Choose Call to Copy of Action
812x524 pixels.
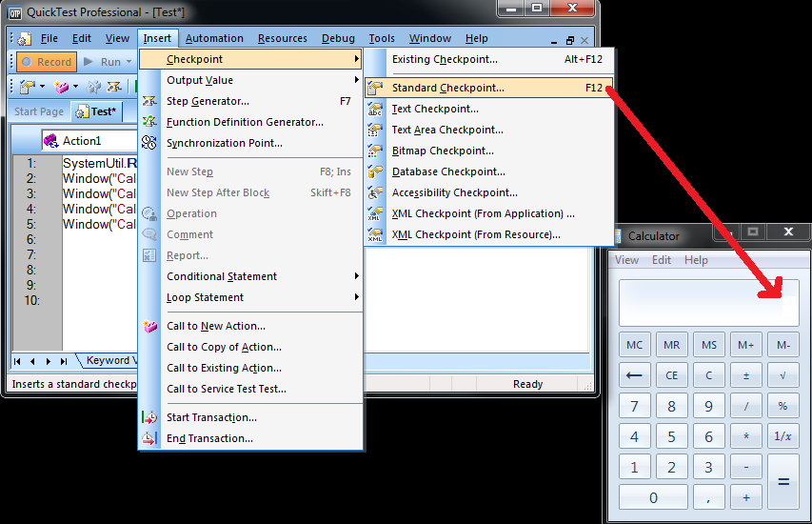tap(251, 347)
